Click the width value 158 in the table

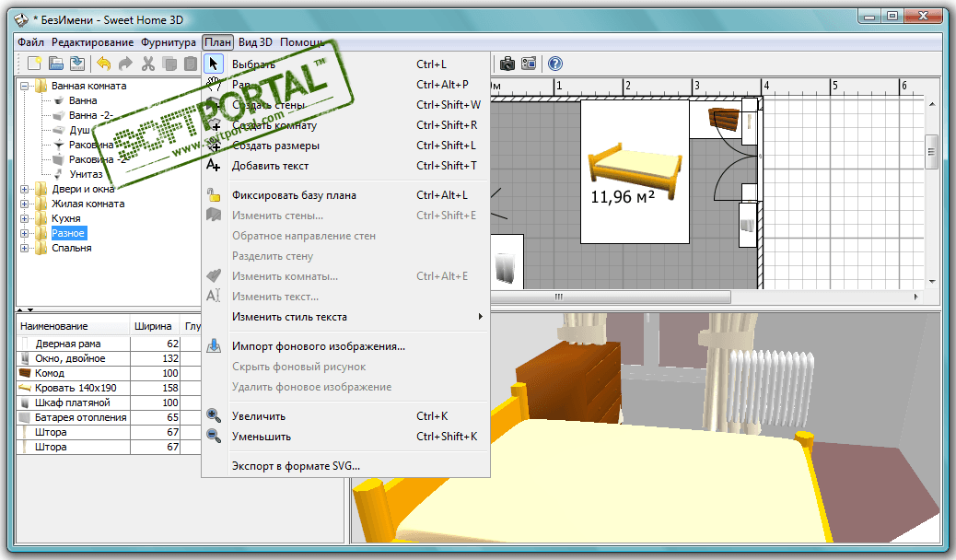170,388
